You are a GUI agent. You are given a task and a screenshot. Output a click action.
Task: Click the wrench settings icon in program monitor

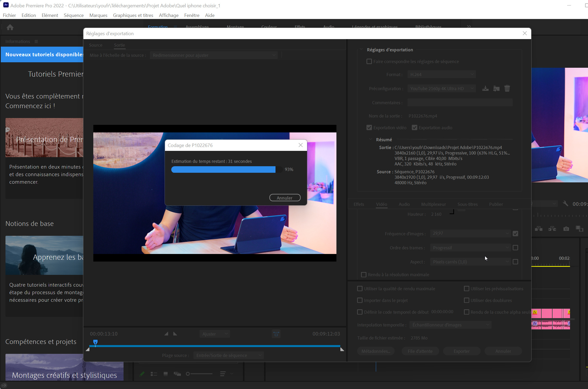565,204
